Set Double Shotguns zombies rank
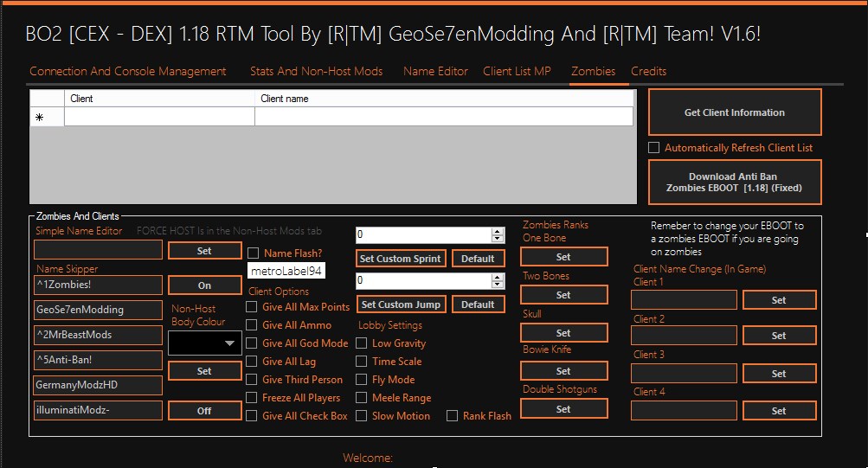Viewport: 868px width, 468px height. coord(563,409)
